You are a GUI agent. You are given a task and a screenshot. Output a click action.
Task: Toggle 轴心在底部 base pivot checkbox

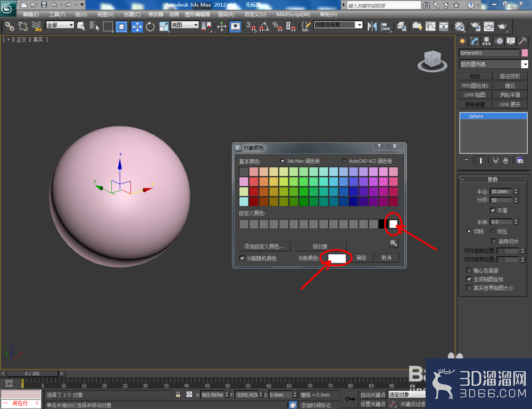pyautogui.click(x=469, y=271)
